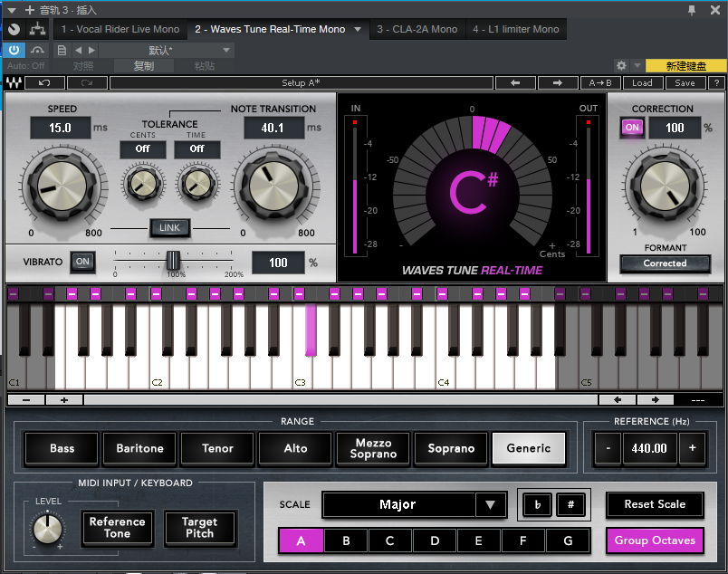Image resolution: width=728 pixels, height=574 pixels.
Task: Enable the Reference Tone button
Action: tap(118, 528)
